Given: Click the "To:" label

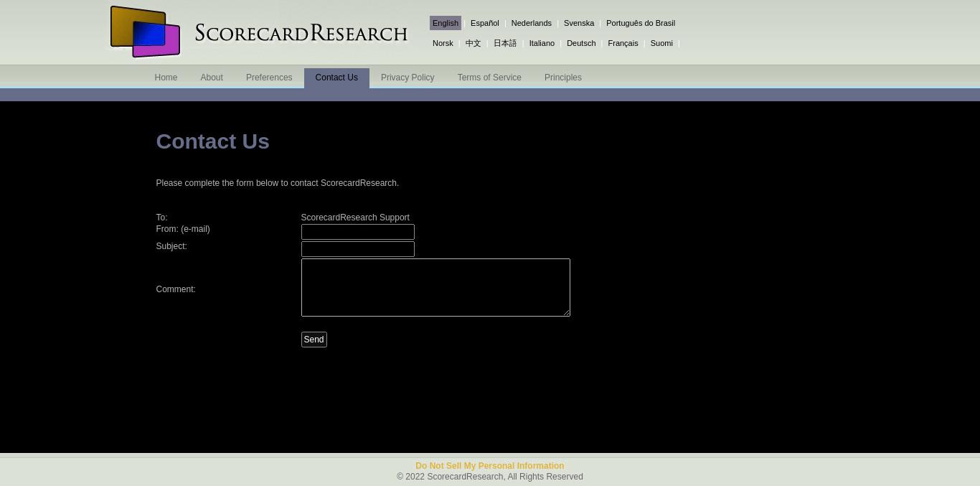Looking at the screenshot, I should click(x=161, y=218).
